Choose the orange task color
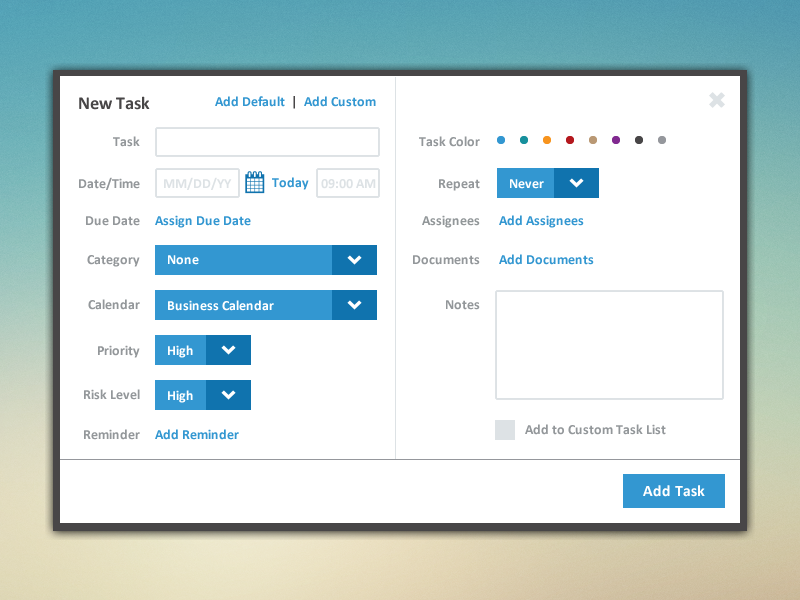 (546, 140)
